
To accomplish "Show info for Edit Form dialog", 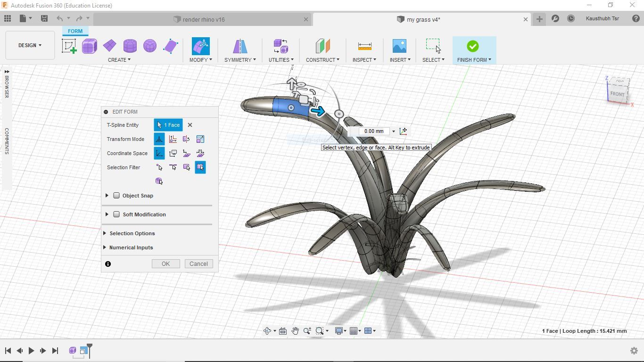I will click(108, 264).
